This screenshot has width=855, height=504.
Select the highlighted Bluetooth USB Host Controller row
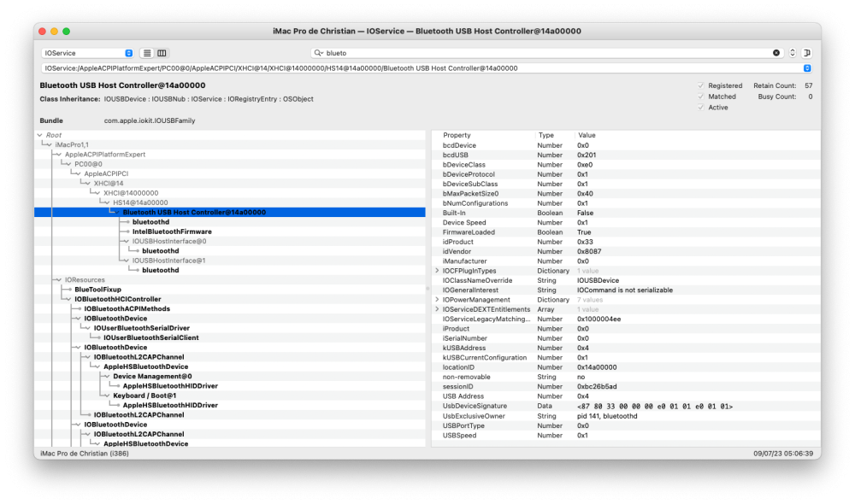(x=229, y=213)
